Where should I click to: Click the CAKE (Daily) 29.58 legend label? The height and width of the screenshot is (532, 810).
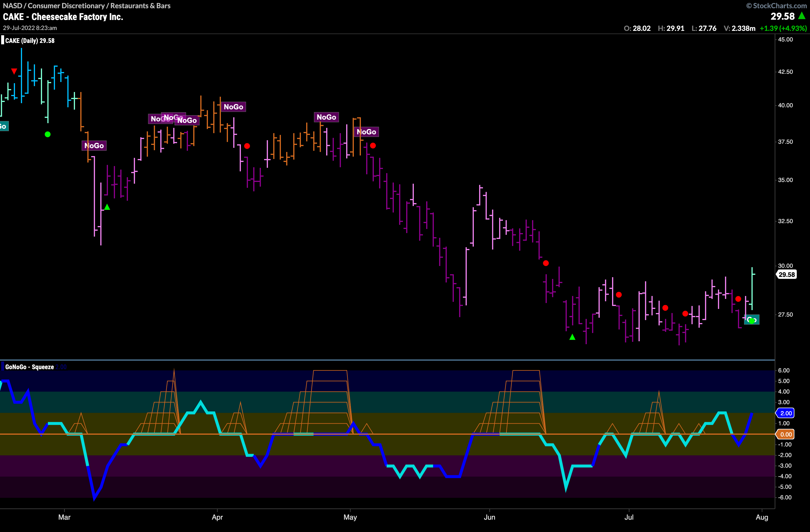pos(30,41)
